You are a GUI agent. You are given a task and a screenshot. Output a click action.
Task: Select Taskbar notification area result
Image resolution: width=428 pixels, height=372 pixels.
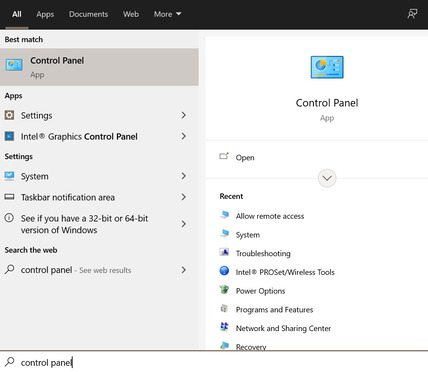point(99,197)
